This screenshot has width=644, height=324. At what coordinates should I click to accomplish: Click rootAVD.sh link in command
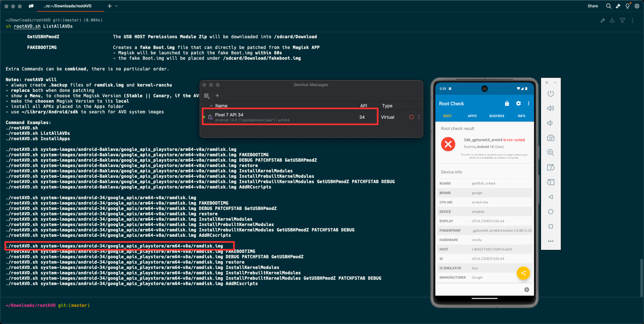[27, 26]
